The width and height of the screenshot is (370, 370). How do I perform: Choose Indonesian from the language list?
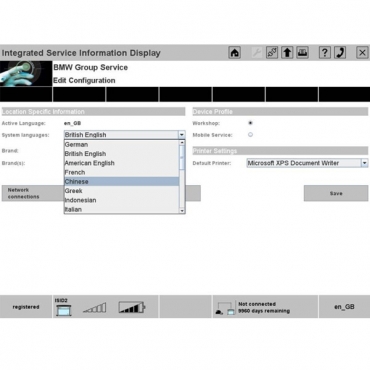(122, 200)
